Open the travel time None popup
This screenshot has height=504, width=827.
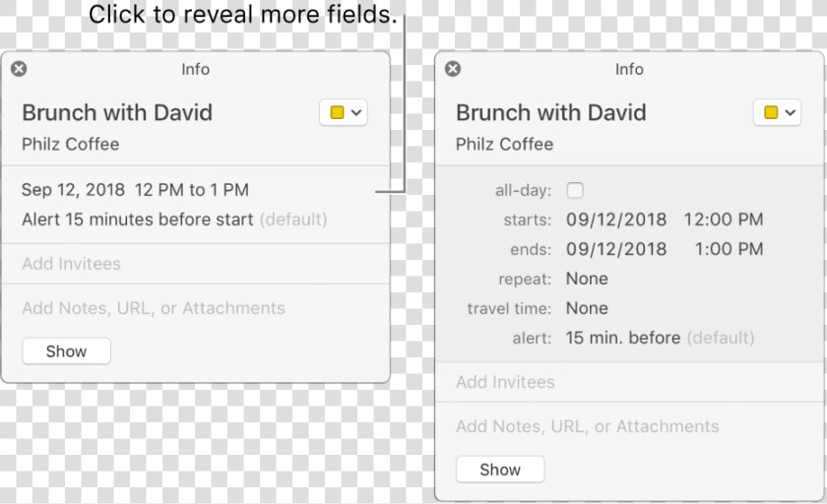587,308
